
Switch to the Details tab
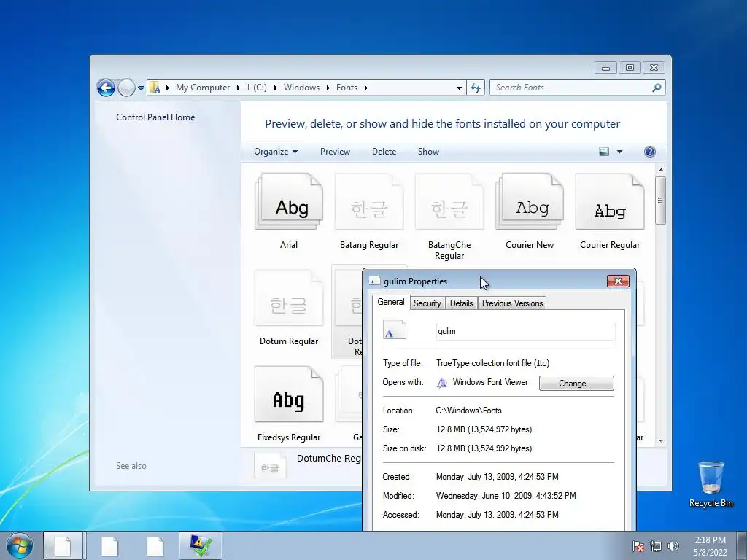[x=462, y=303]
